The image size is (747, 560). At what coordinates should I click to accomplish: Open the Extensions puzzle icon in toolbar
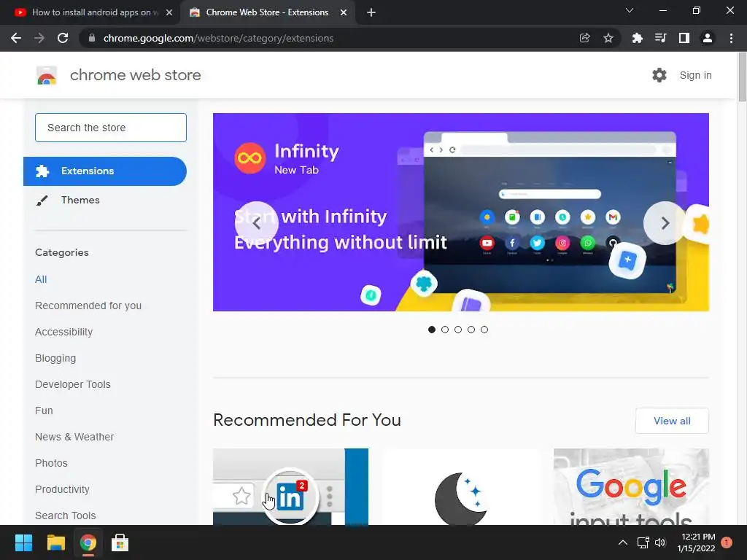[637, 38]
